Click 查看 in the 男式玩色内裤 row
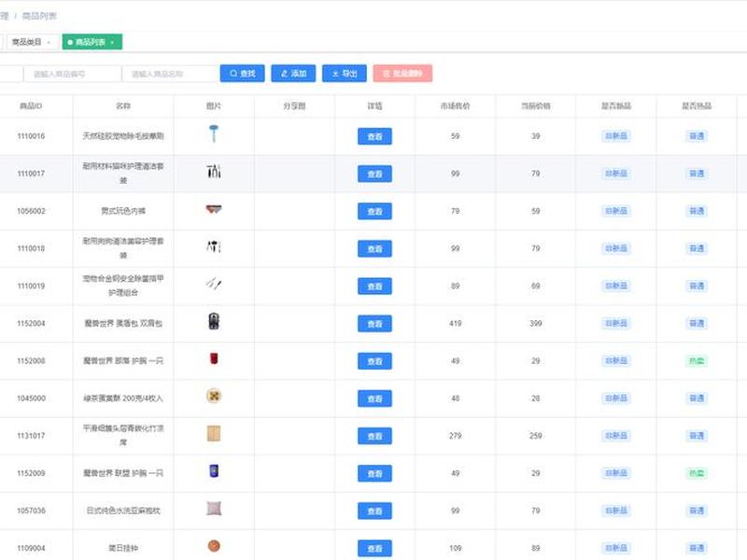The height and width of the screenshot is (560, 747). (374, 212)
